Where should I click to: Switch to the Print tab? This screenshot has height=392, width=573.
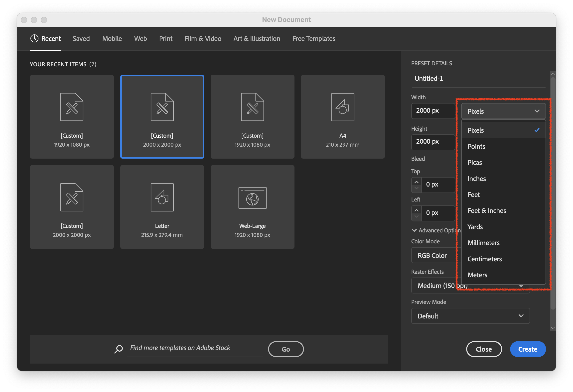coord(166,39)
